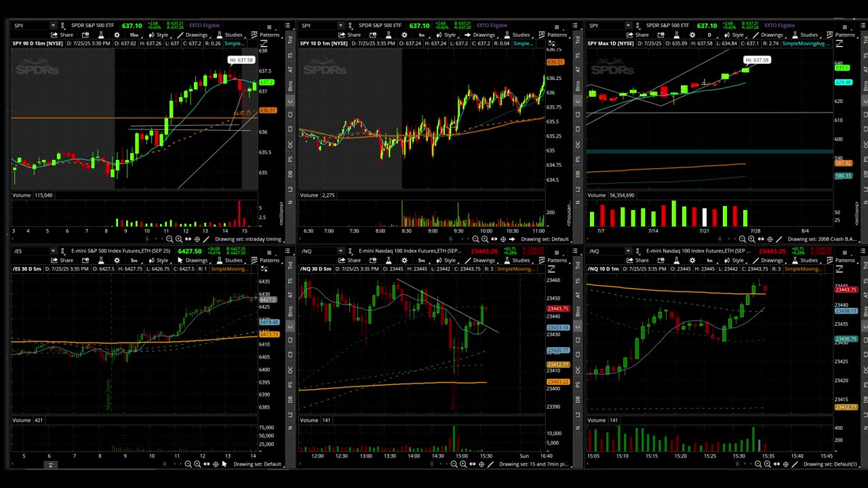Open settings gear in /ES chart

(117, 260)
